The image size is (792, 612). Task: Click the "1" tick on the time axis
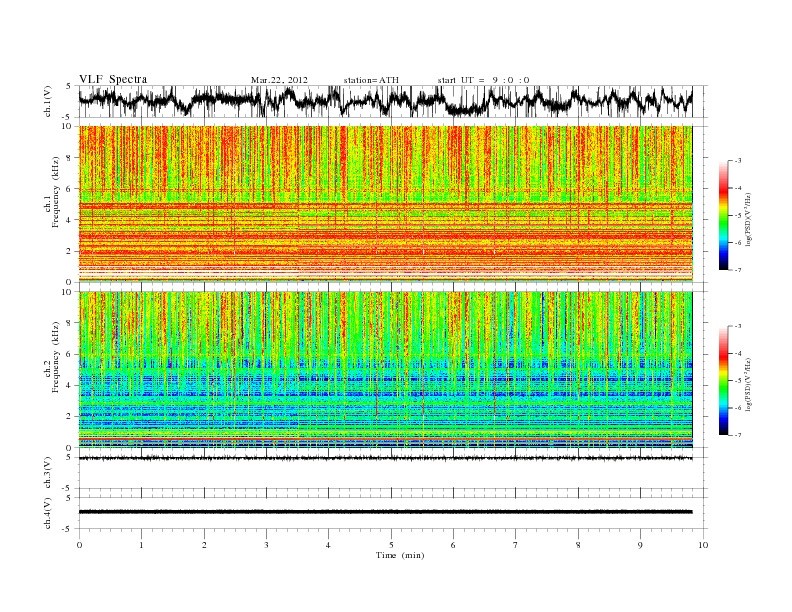pos(141,545)
